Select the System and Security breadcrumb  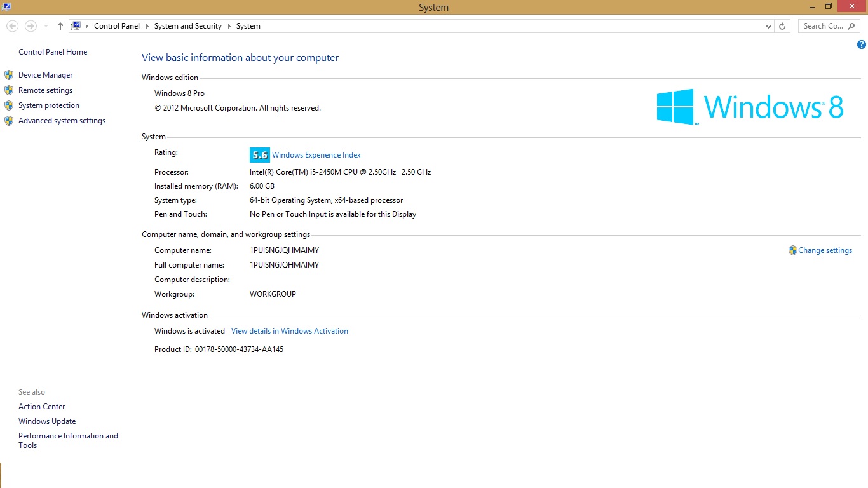point(188,26)
